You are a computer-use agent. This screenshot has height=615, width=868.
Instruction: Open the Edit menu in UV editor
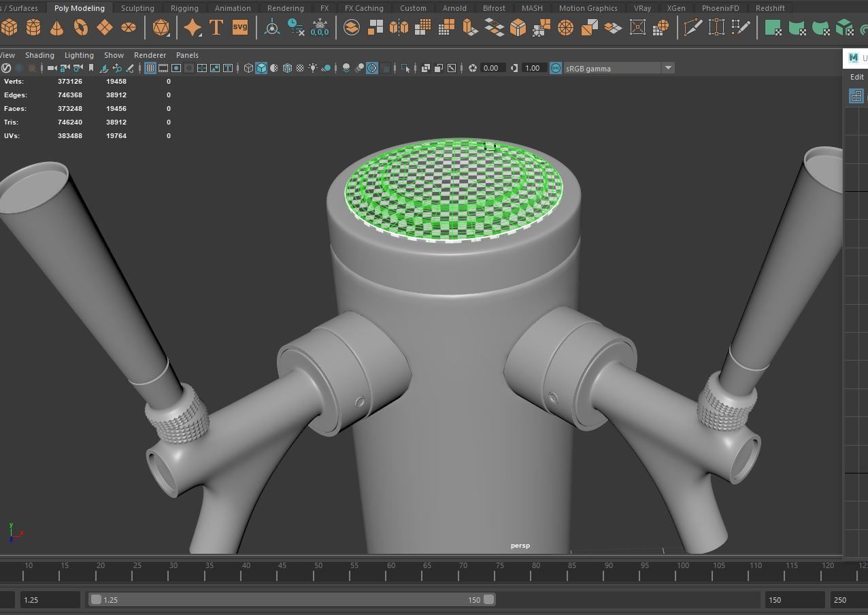click(856, 77)
